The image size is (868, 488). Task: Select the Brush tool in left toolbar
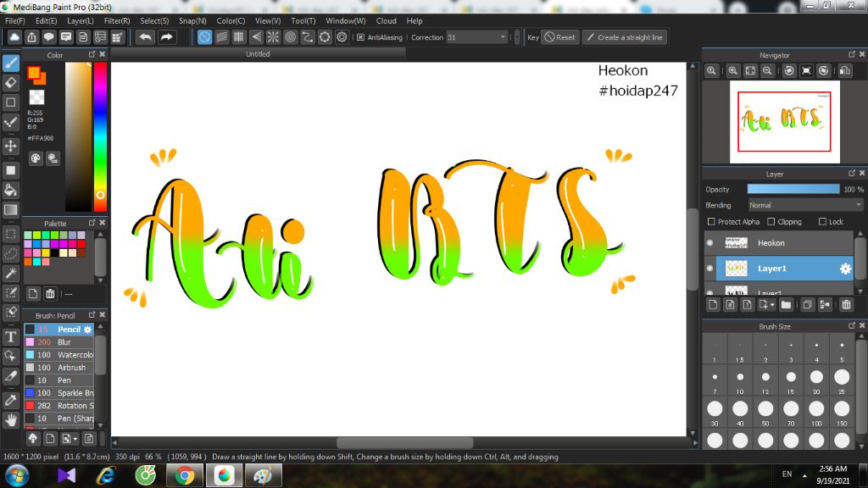click(10, 63)
